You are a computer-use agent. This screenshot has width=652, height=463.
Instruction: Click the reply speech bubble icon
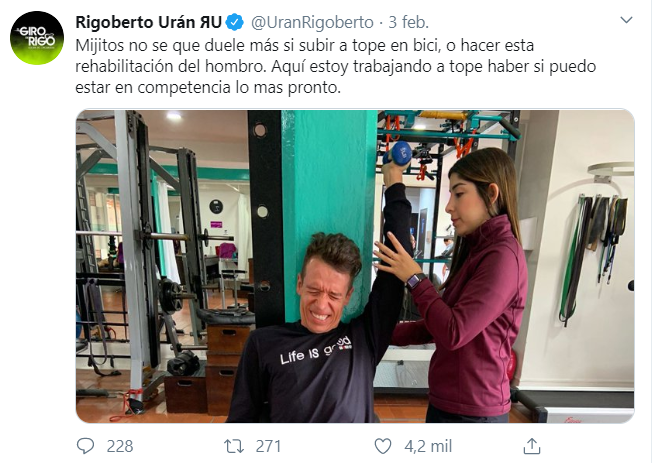(x=86, y=446)
